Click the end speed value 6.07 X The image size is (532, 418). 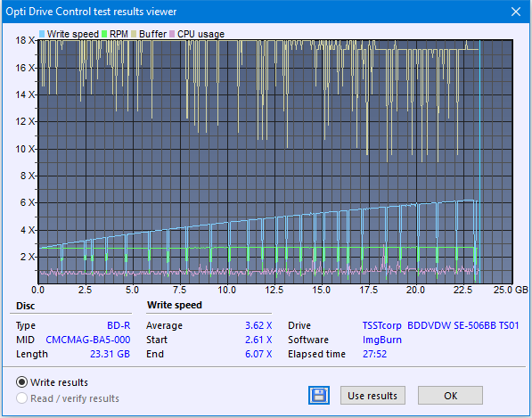pyautogui.click(x=258, y=354)
